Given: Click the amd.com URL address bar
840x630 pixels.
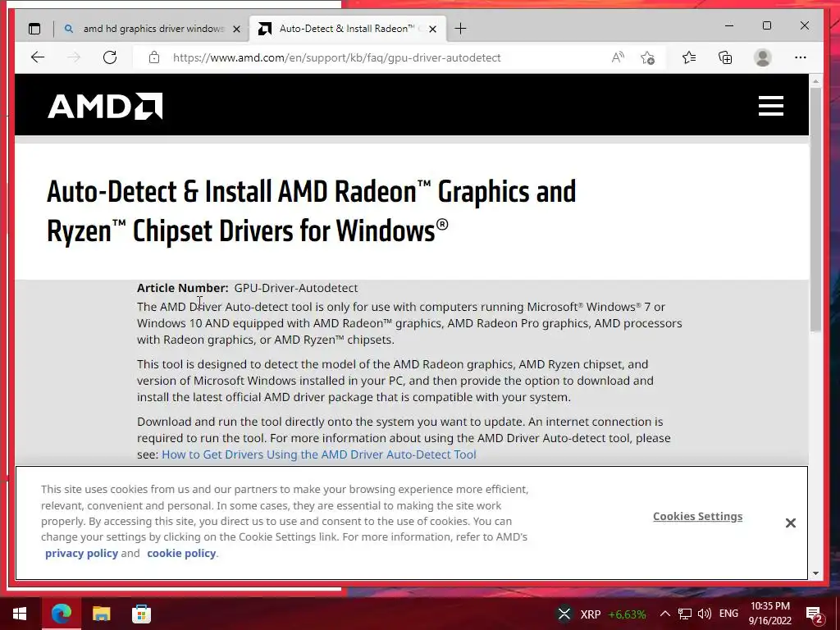Looking at the screenshot, I should tap(336, 57).
